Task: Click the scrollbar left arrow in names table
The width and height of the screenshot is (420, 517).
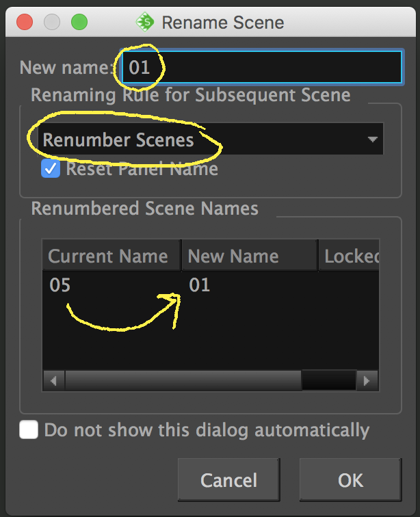Action: (x=53, y=380)
